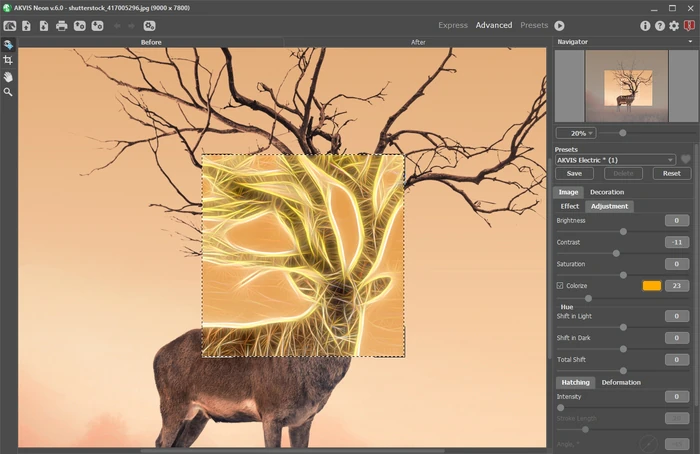
Task: Open the AKVIS home page icon
Action: 10,26
